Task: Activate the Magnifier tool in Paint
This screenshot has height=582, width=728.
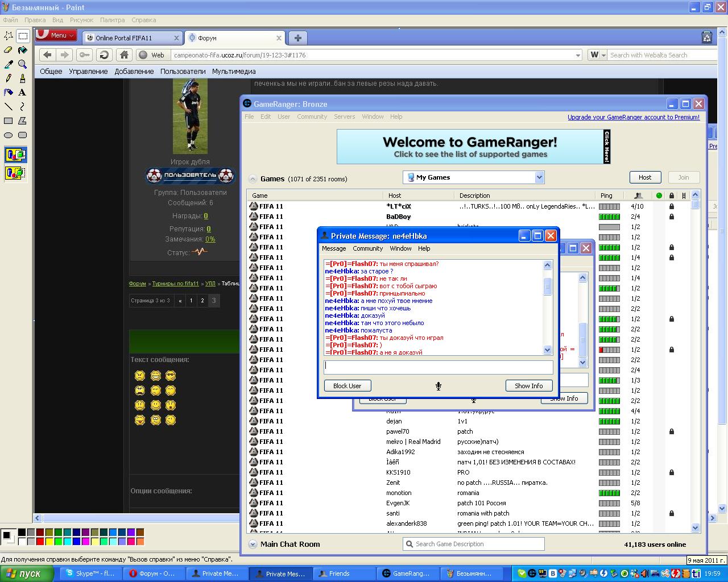Action: (23, 64)
